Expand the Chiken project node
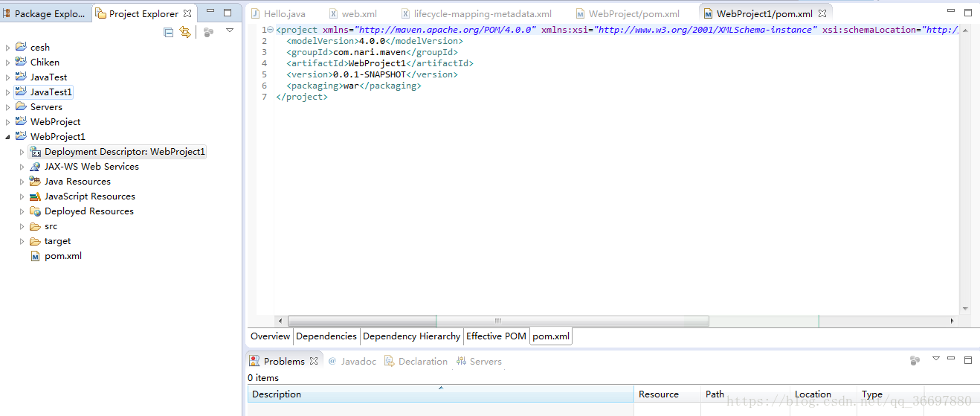The height and width of the screenshot is (416, 980). [8, 63]
